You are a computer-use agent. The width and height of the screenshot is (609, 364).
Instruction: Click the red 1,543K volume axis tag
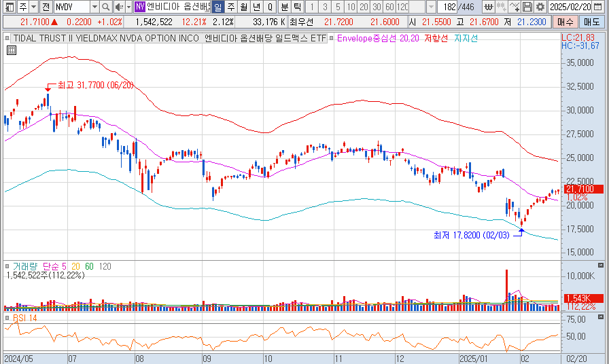click(582, 298)
